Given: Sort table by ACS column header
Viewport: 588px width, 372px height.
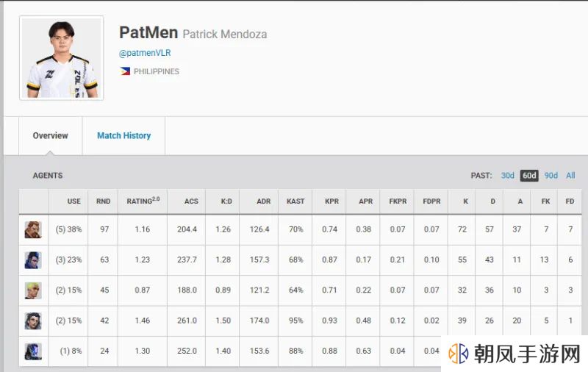Looking at the screenshot, I should pos(191,201).
